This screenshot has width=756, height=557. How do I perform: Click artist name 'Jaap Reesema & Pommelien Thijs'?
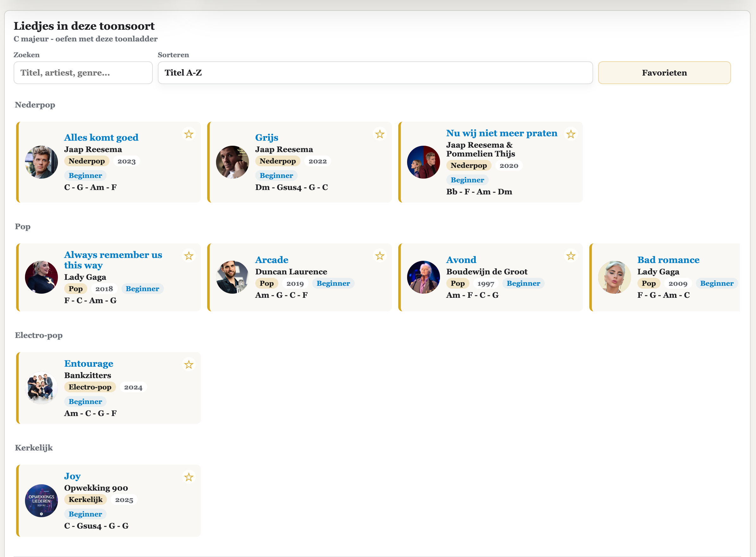pyautogui.click(x=480, y=149)
